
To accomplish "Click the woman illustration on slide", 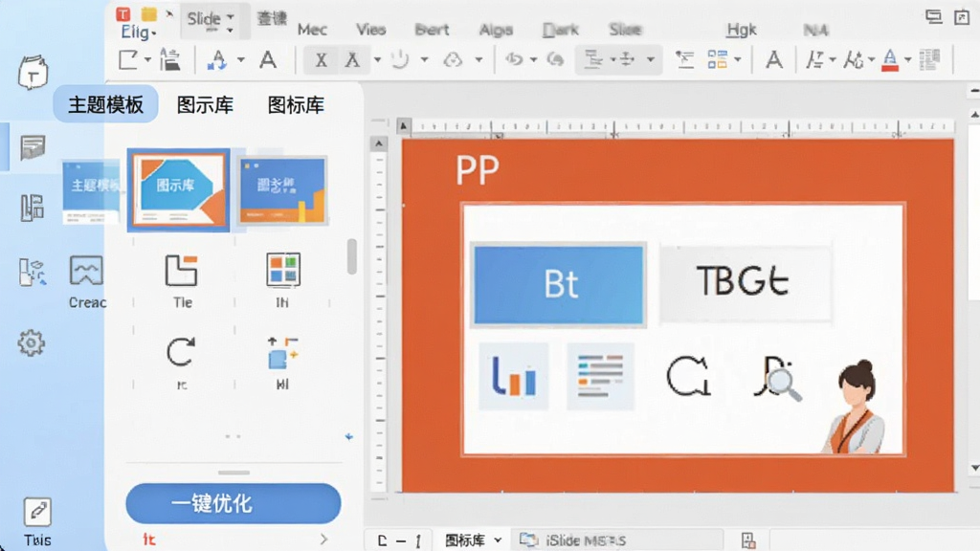I will (x=855, y=406).
